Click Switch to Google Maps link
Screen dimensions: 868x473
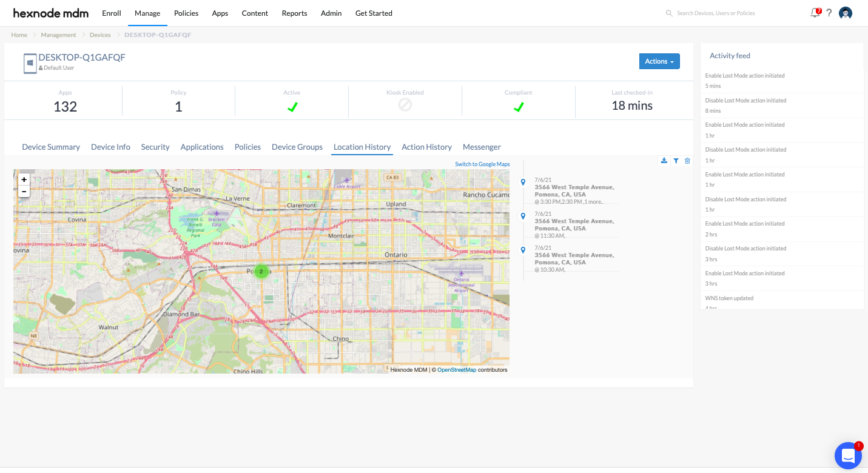(482, 164)
